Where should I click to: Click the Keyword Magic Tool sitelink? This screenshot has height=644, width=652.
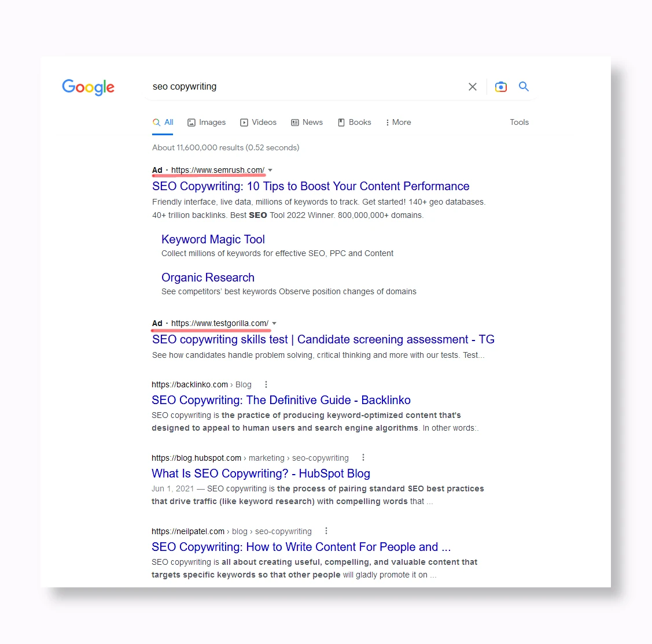pos(213,239)
